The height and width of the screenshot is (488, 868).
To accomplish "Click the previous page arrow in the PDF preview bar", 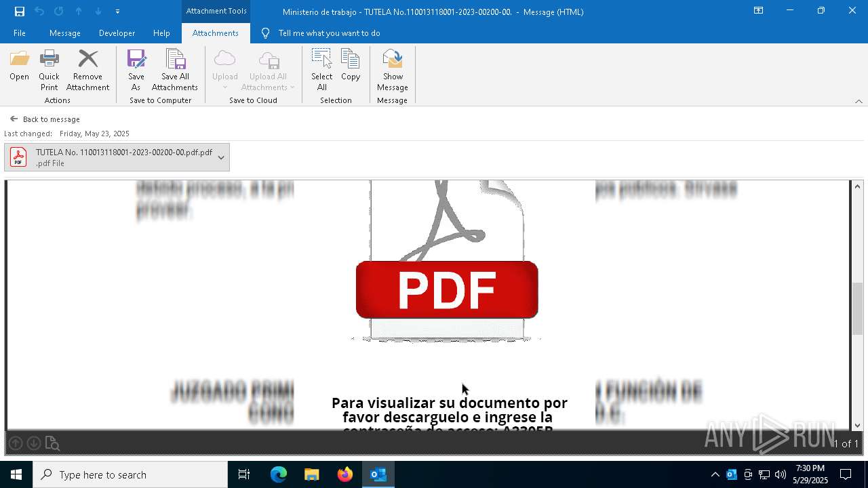I will pyautogui.click(x=16, y=443).
